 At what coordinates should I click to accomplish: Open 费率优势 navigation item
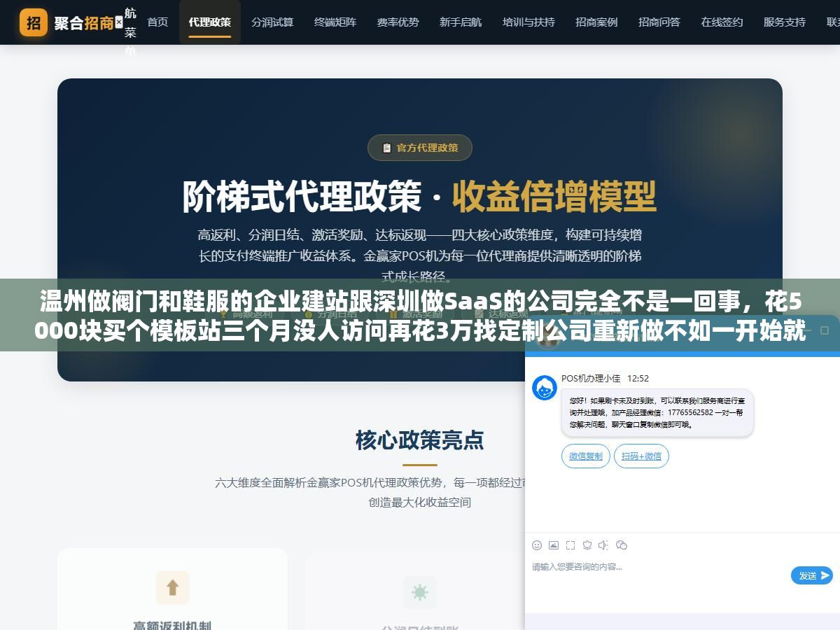click(x=398, y=22)
